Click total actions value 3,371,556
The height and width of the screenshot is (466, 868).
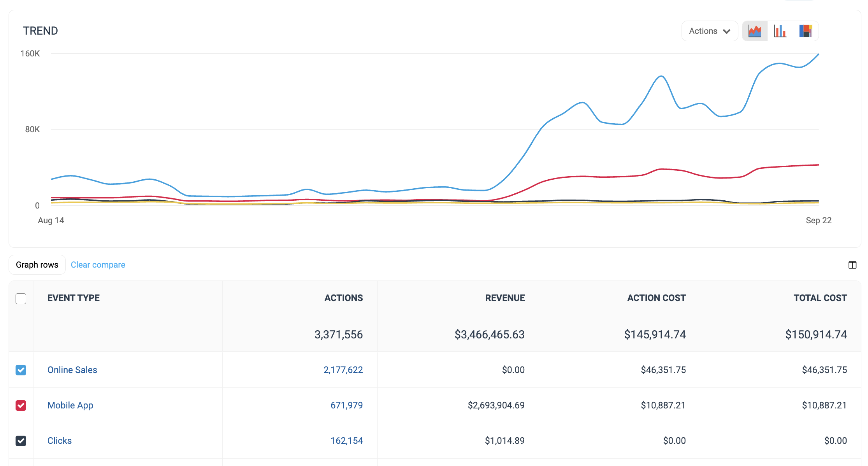click(339, 335)
